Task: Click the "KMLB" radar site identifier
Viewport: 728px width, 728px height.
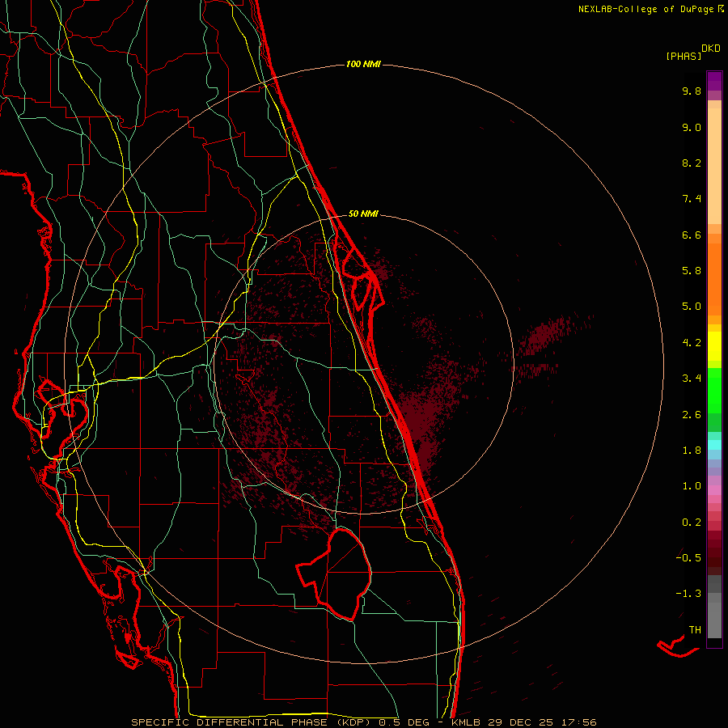Action: [x=466, y=722]
